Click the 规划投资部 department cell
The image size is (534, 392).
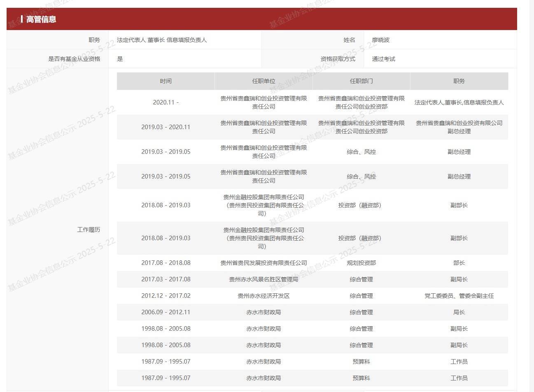tap(361, 263)
